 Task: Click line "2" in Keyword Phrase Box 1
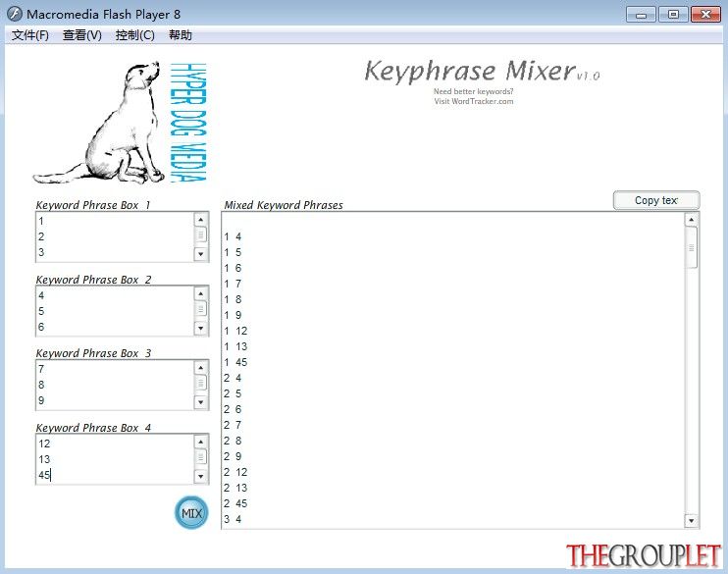[41, 236]
